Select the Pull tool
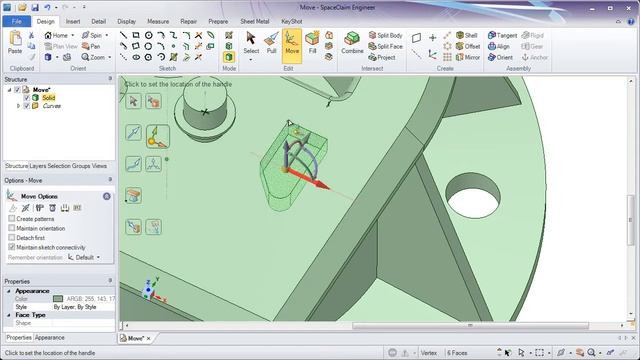 [x=271, y=44]
